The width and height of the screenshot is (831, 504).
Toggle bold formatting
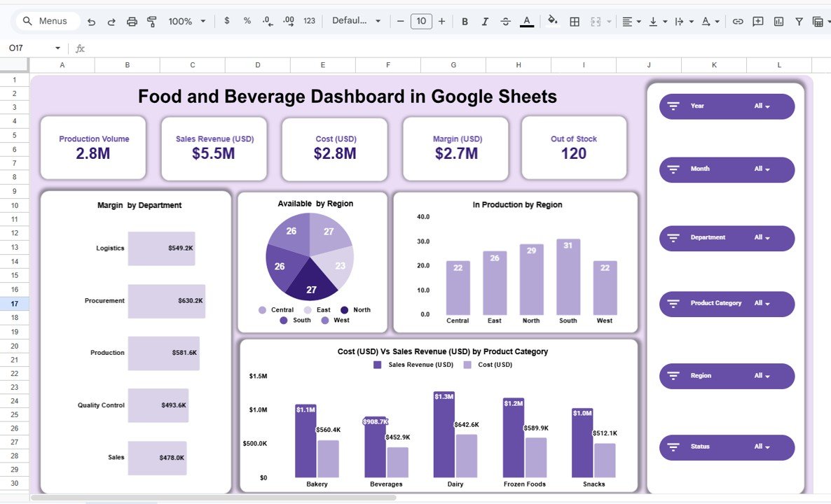(x=465, y=21)
